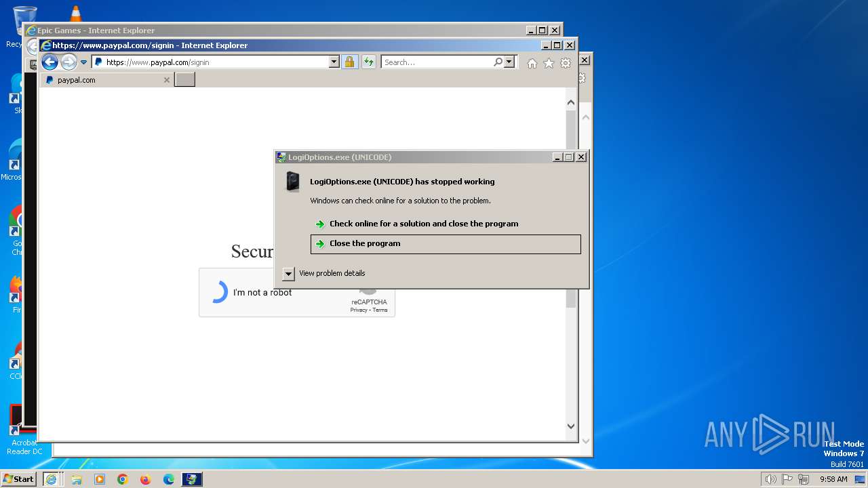Expand the address bar autocomplete dropdown
The height and width of the screenshot is (488, 868).
(334, 62)
